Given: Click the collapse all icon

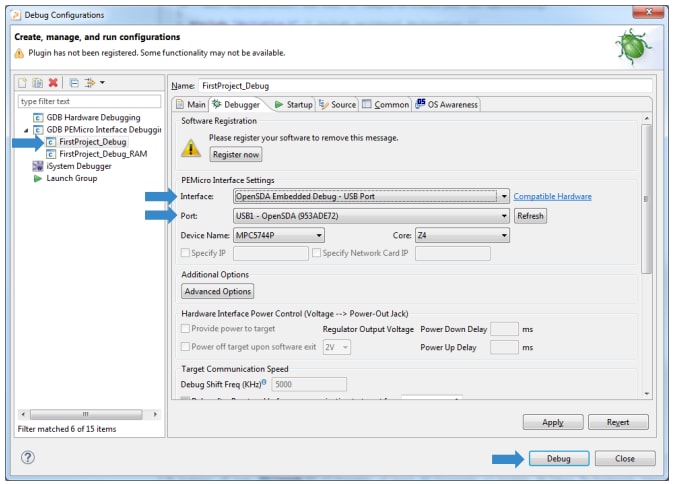Looking at the screenshot, I should pos(74,81).
